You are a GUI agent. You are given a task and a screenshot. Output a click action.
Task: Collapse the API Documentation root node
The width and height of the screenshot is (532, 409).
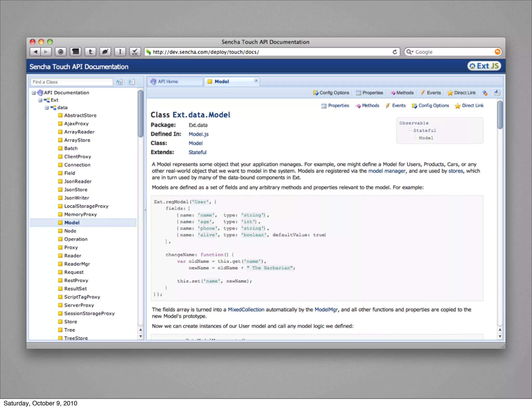34,93
